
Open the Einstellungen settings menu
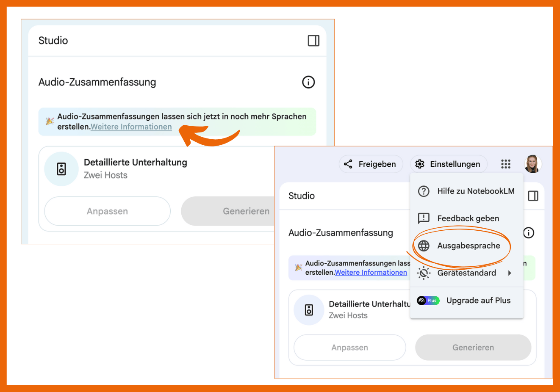tap(449, 164)
